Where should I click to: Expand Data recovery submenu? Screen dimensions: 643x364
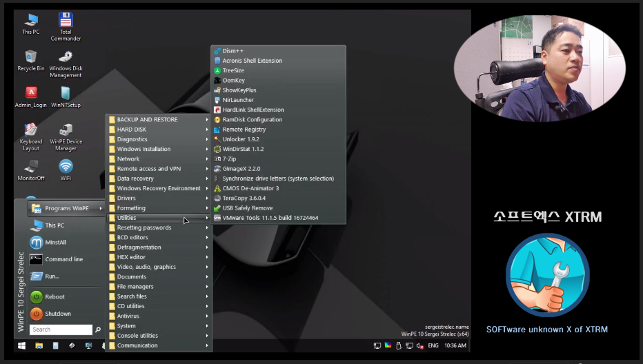[x=159, y=179]
